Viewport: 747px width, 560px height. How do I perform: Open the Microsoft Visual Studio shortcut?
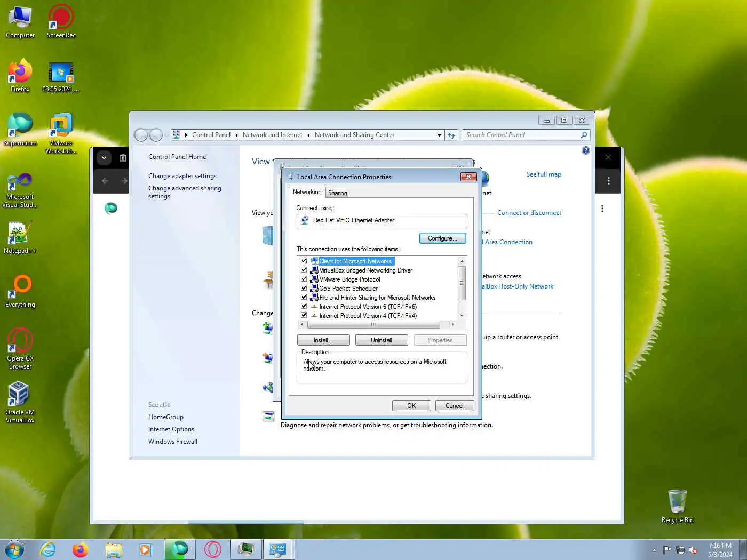tap(20, 190)
